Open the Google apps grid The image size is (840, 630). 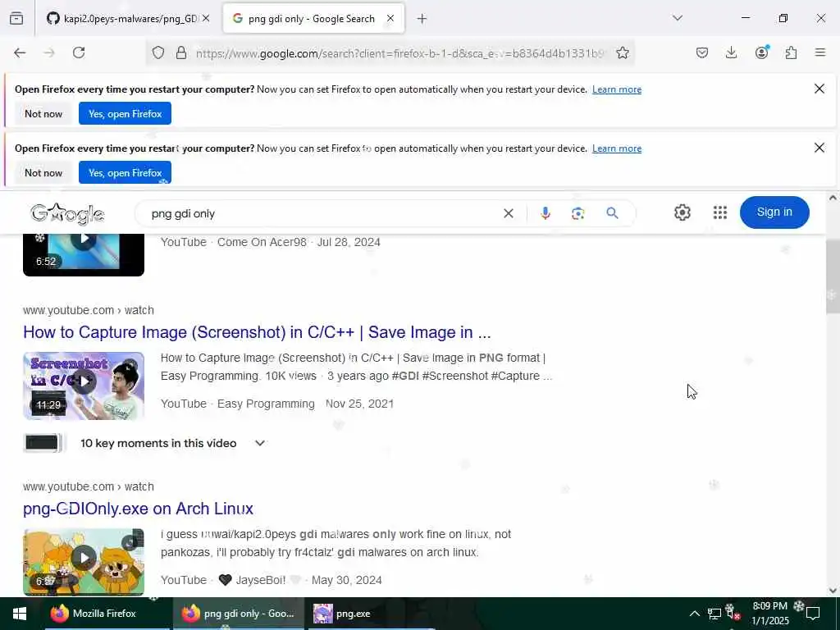[x=720, y=212]
